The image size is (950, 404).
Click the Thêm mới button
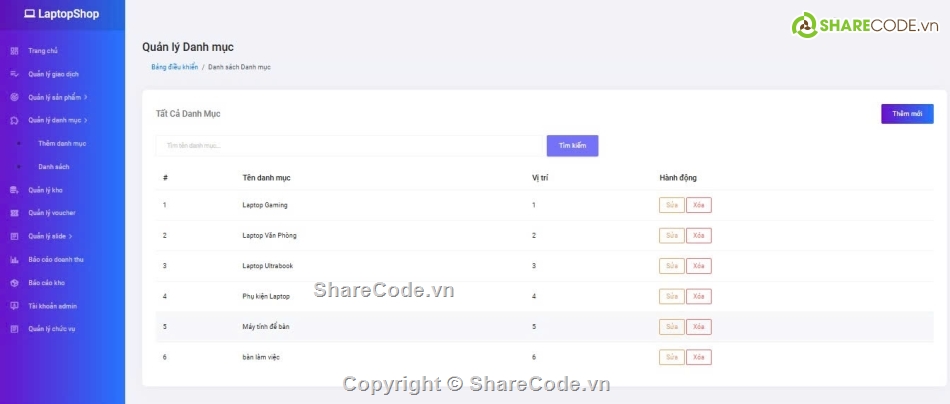tap(907, 114)
